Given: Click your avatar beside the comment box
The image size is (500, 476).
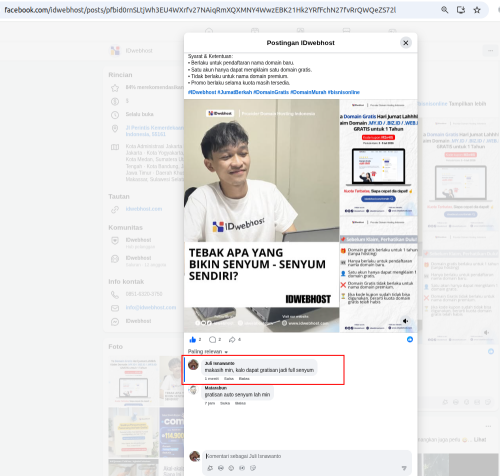Looking at the screenshot, I should pos(195,456).
